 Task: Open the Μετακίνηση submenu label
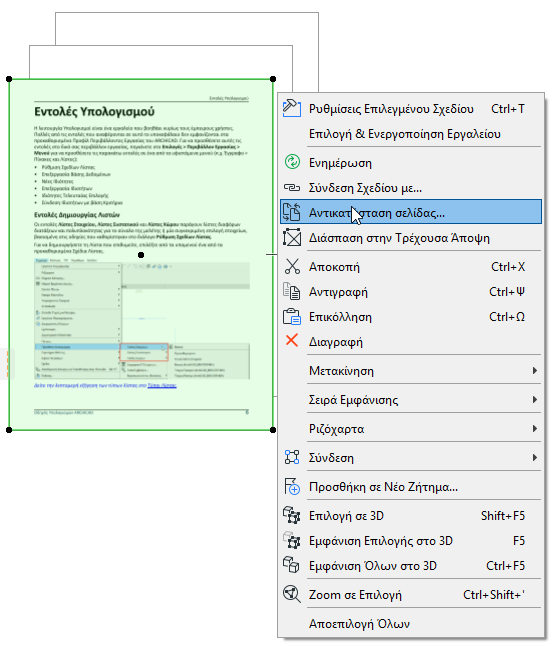(x=341, y=371)
